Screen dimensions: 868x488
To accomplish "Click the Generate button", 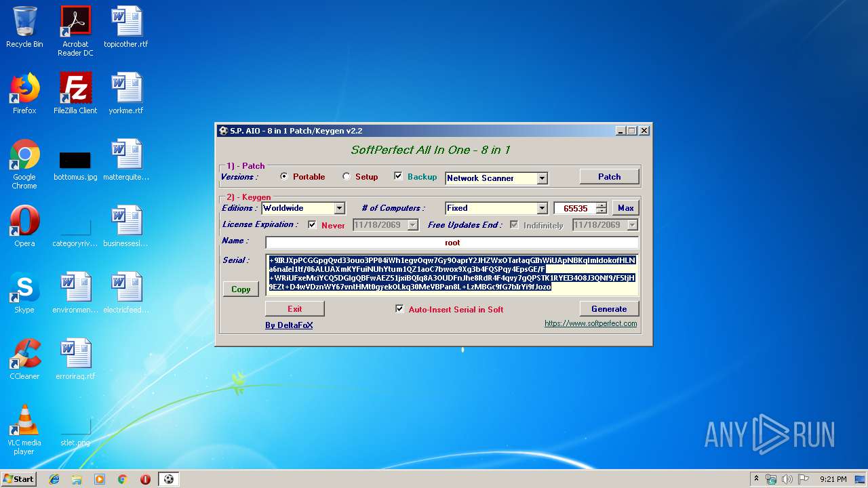I will (609, 308).
